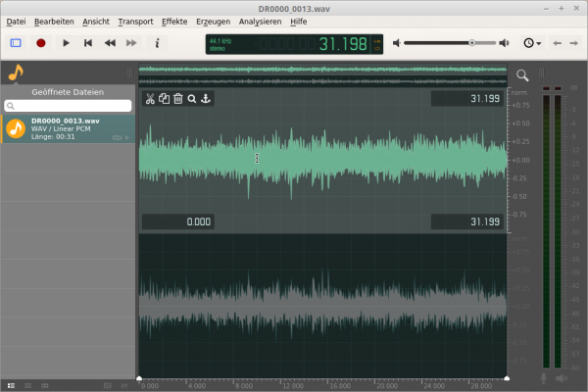Open the Erzeugen menu
This screenshot has width=588, height=392.
[213, 22]
